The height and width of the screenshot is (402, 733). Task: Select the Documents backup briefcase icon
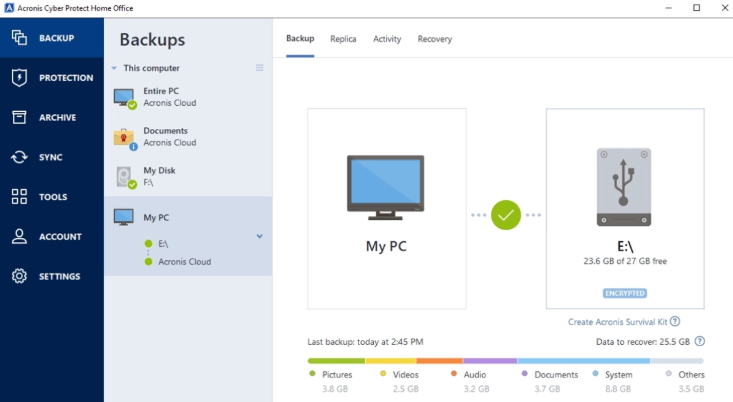pyautogui.click(x=125, y=139)
